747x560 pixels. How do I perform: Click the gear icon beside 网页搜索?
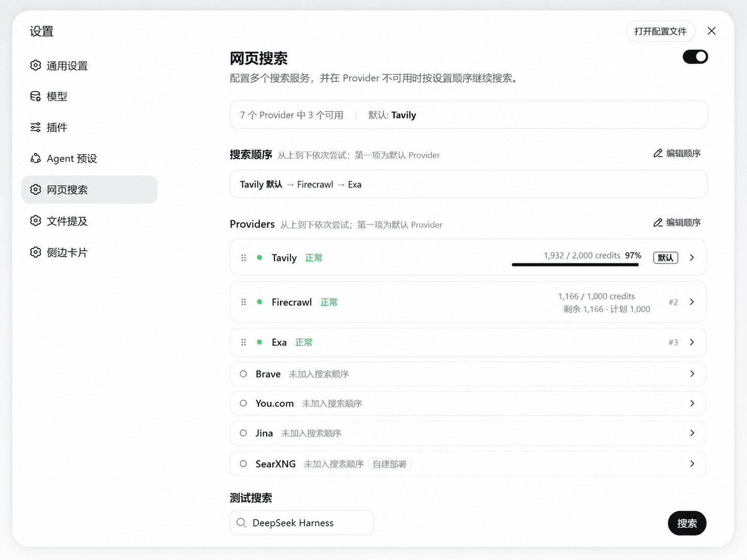(x=36, y=190)
